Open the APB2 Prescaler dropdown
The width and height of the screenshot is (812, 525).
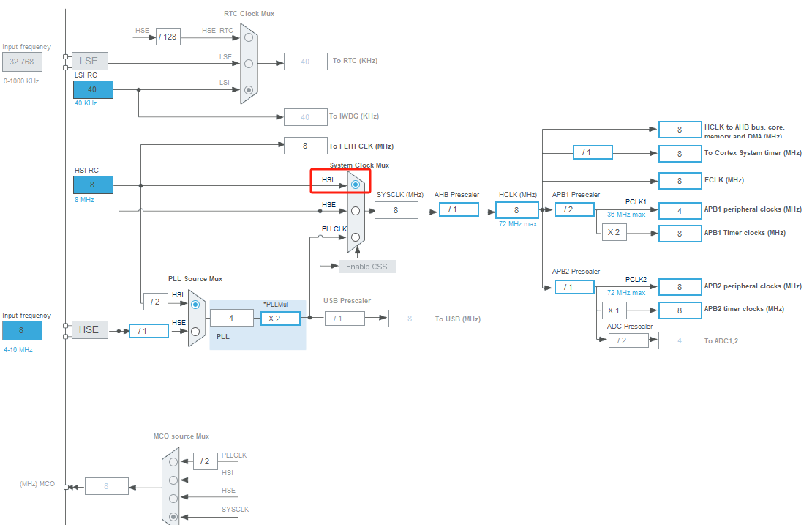[574, 286]
